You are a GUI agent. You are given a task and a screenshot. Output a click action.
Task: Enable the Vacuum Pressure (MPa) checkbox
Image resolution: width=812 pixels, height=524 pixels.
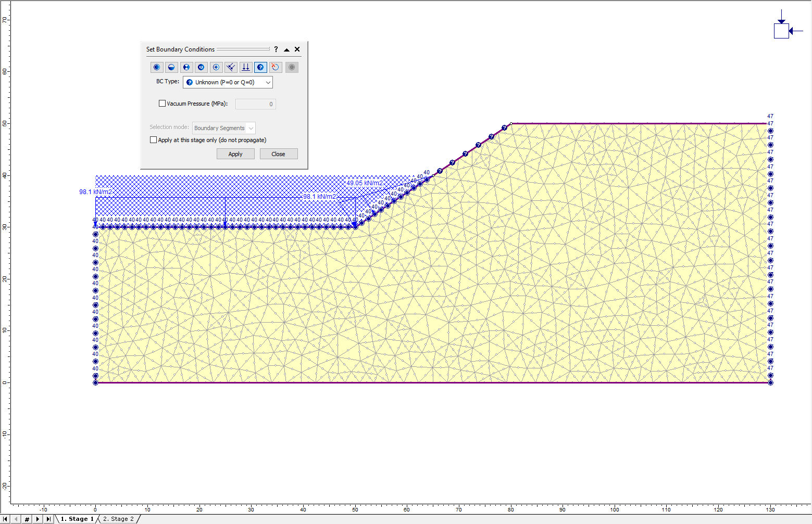point(162,103)
